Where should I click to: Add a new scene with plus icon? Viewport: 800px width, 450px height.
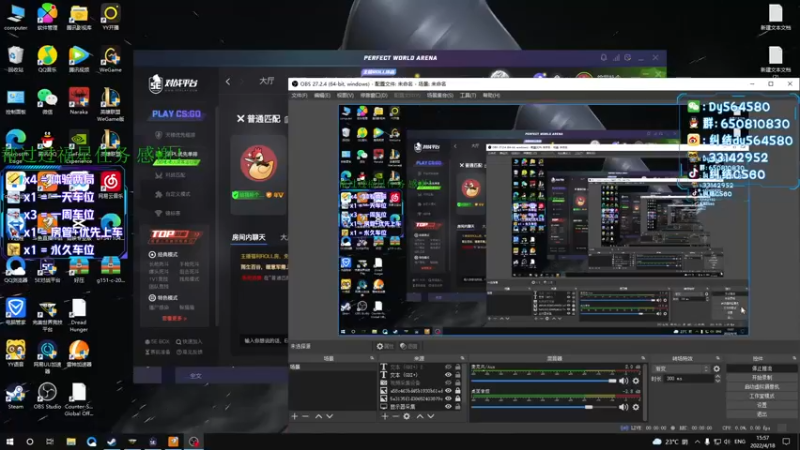(294, 416)
